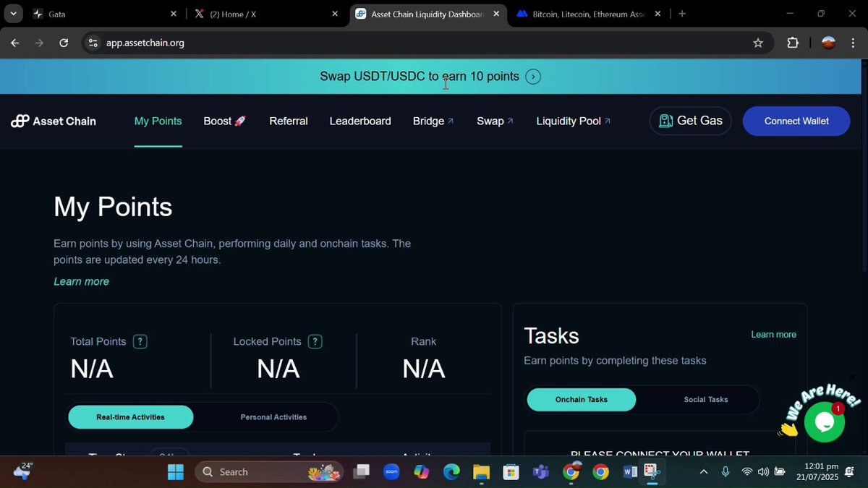Switch to Social Tasks

(706, 400)
